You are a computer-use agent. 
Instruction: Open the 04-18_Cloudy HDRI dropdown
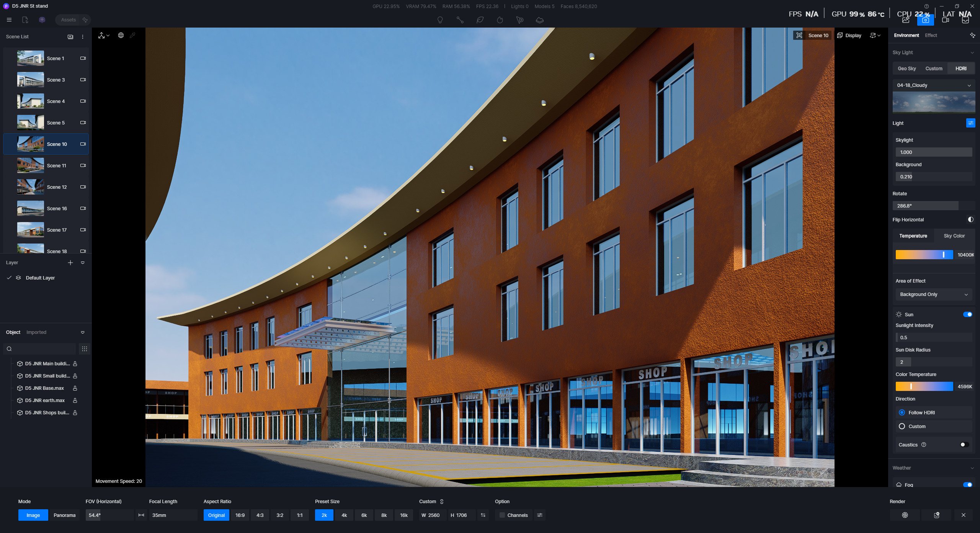pyautogui.click(x=934, y=85)
